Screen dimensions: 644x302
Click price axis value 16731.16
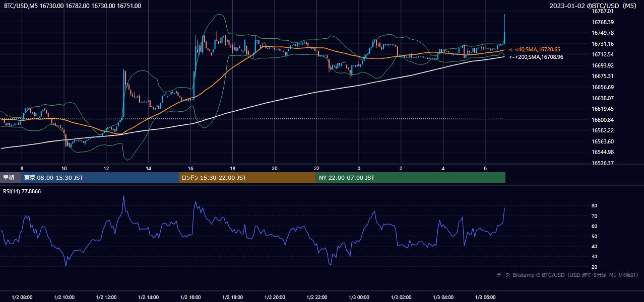pos(603,44)
